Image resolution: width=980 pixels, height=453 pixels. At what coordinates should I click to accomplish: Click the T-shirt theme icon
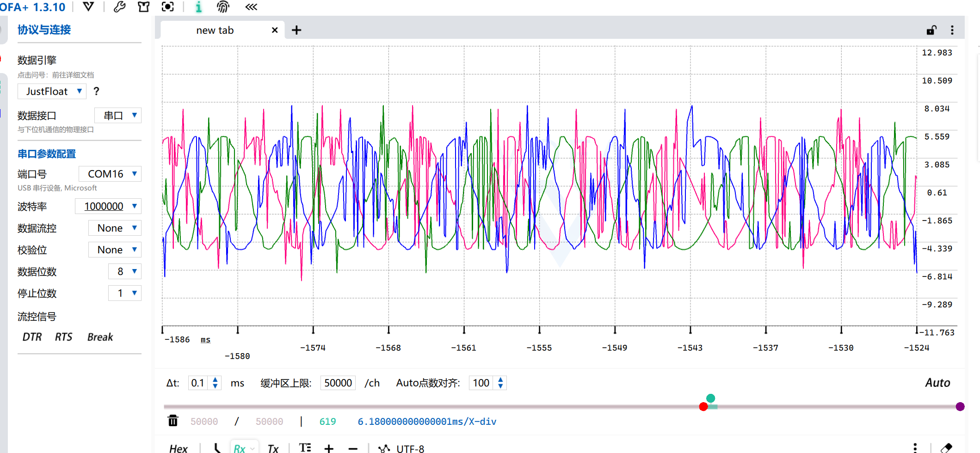143,7
